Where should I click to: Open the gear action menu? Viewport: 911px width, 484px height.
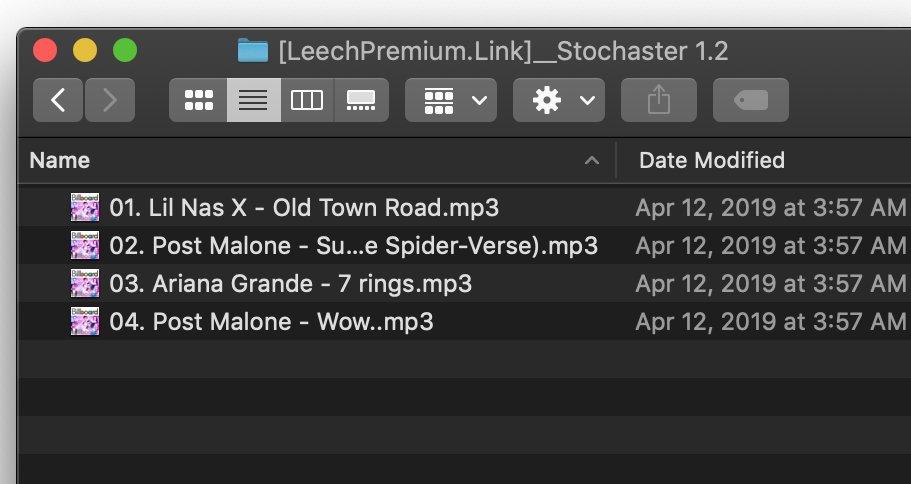pos(558,100)
